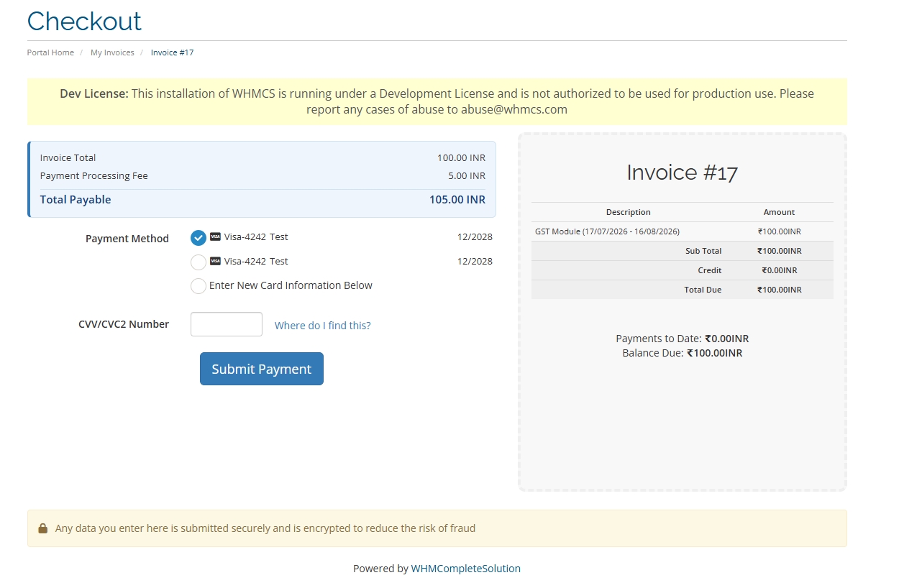Click the Dev License notice text

tap(437, 101)
